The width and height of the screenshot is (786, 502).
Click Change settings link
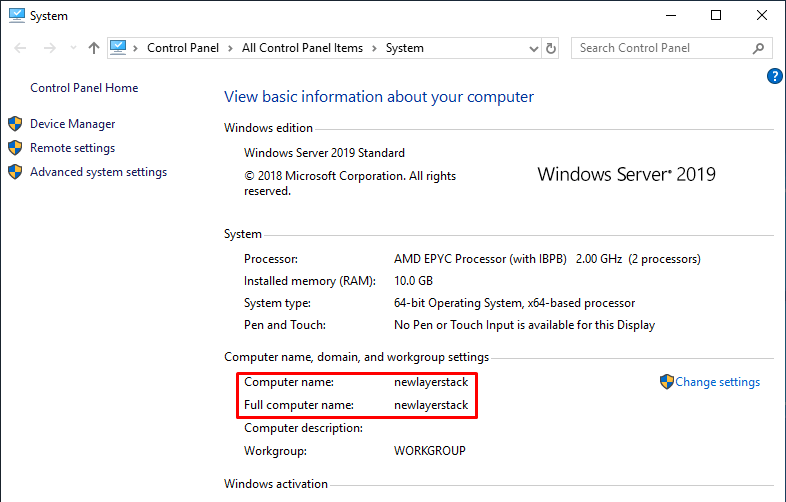(717, 382)
